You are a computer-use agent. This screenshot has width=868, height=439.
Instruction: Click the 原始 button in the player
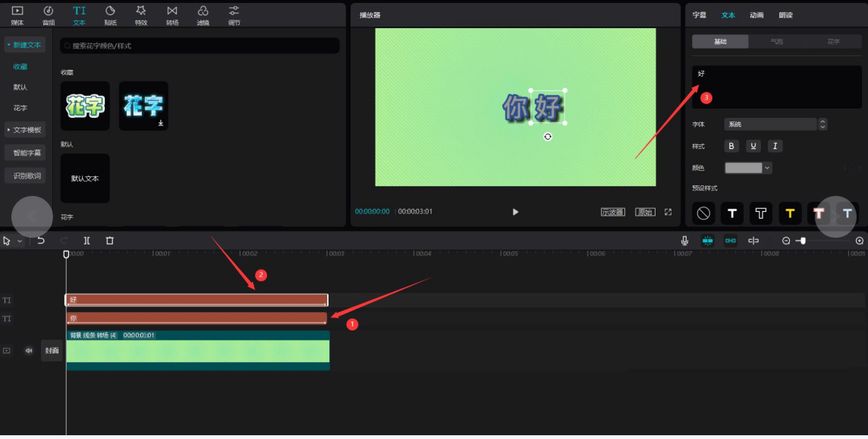click(x=645, y=212)
